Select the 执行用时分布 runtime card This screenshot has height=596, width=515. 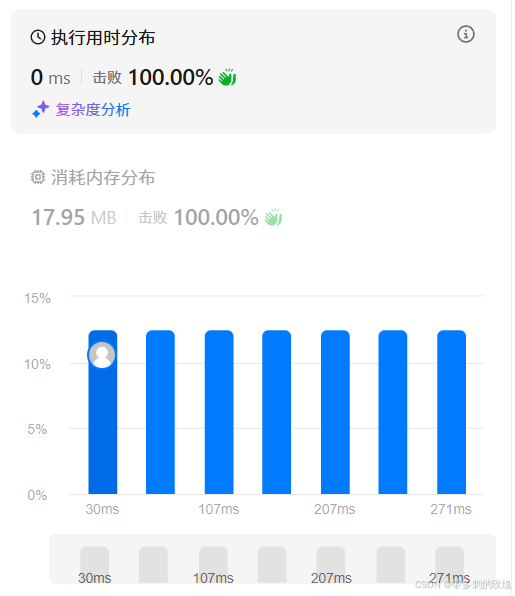[253, 71]
